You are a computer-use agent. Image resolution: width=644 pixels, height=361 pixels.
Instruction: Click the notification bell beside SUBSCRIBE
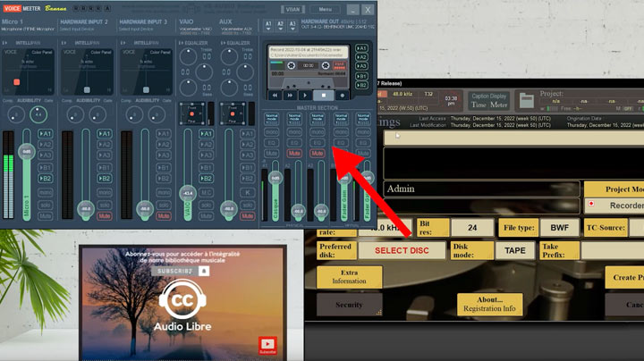click(x=204, y=271)
